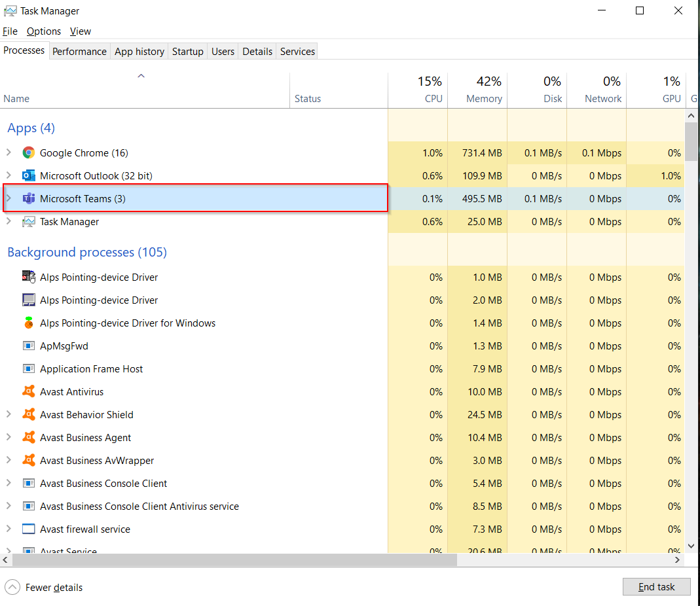Click the Avast Antivirus icon

(x=29, y=391)
